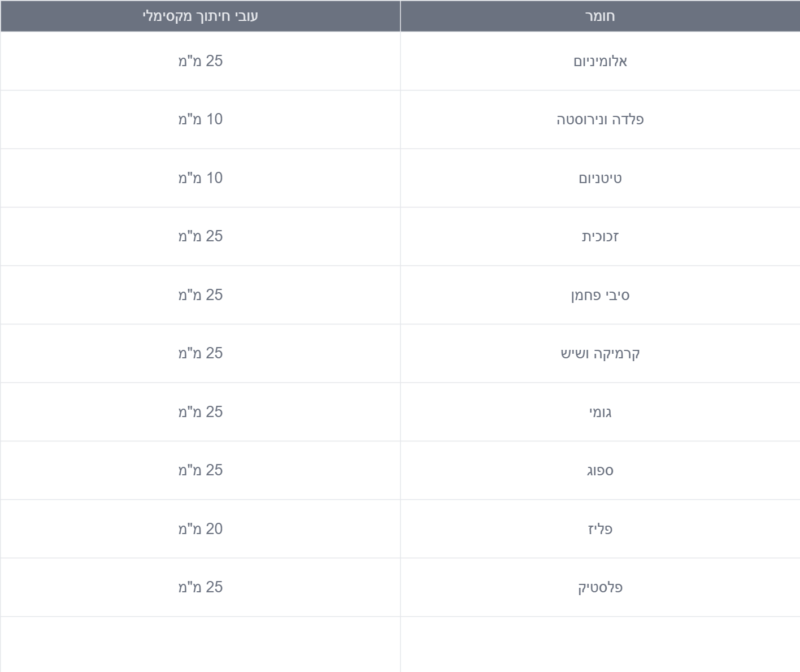800x672 pixels.
Task: Click the חומר column header
Action: 600,16
